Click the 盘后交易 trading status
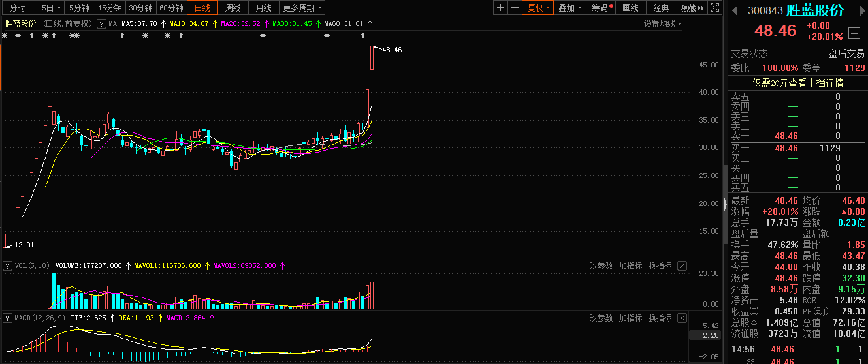The height and width of the screenshot is (364, 868). point(846,53)
